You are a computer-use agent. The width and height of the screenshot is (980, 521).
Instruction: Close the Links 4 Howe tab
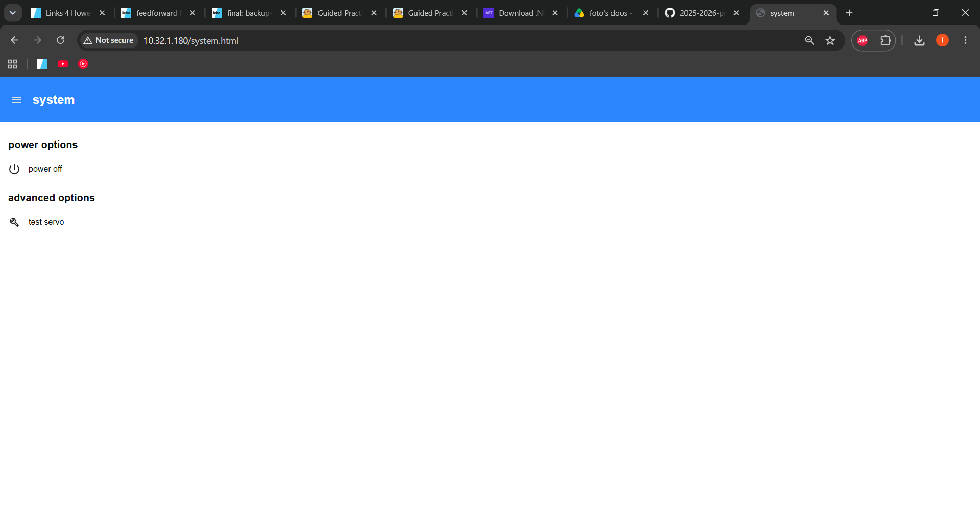click(102, 13)
